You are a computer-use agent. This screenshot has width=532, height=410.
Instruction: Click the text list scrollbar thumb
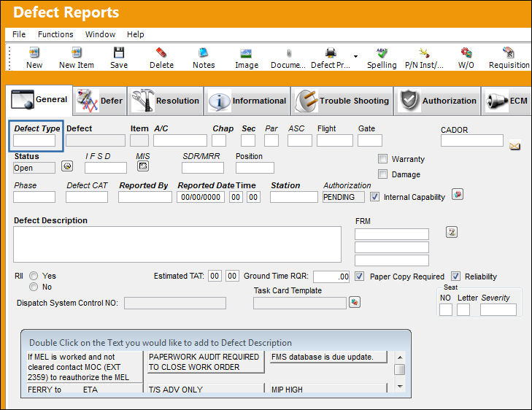(400, 369)
